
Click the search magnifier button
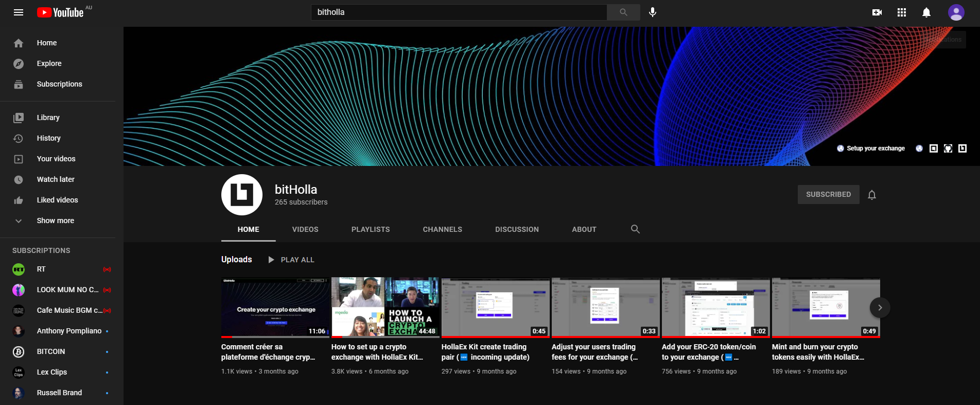point(623,12)
